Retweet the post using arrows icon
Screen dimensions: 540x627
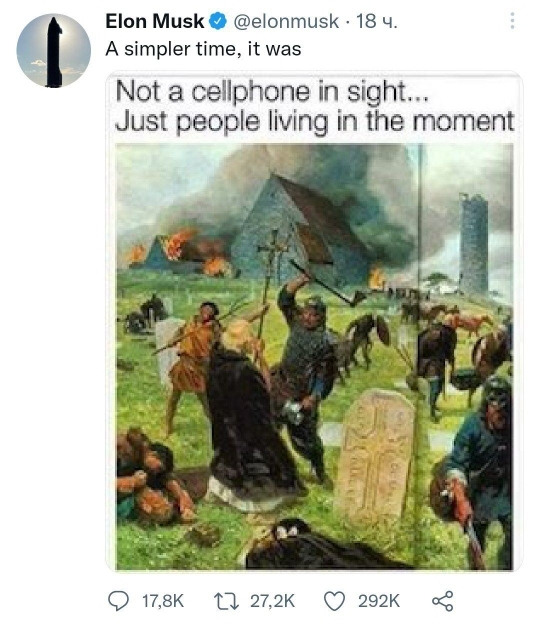click(x=226, y=601)
